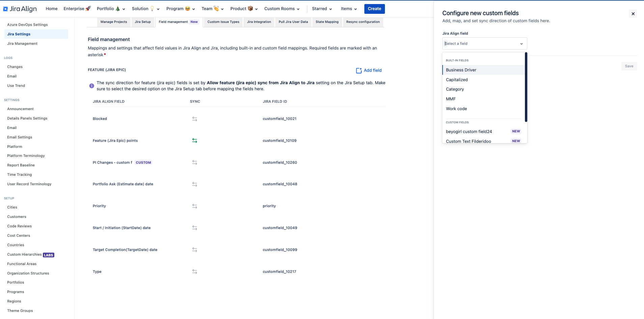Click the Create button
This screenshot has height=319, width=644.
coord(374,9)
